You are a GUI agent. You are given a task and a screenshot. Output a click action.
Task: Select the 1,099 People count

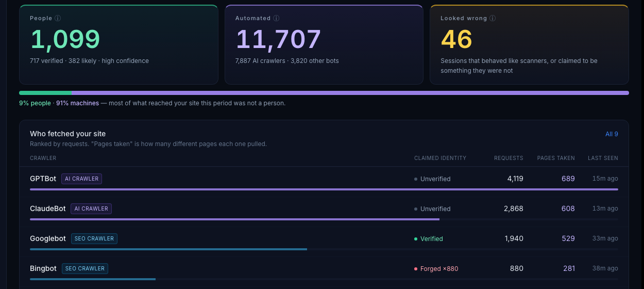pyautogui.click(x=65, y=39)
